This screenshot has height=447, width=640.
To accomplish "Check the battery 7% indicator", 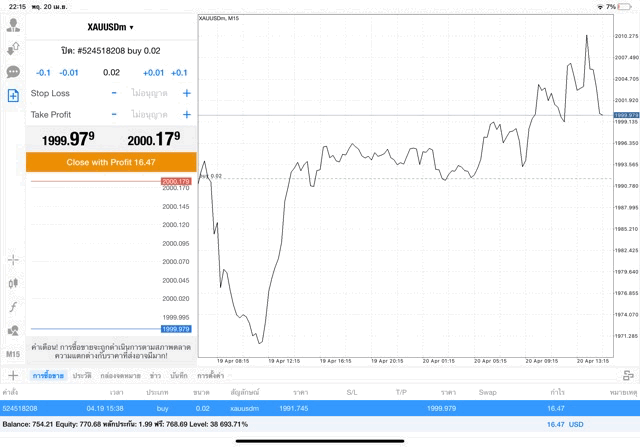I will [x=618, y=7].
